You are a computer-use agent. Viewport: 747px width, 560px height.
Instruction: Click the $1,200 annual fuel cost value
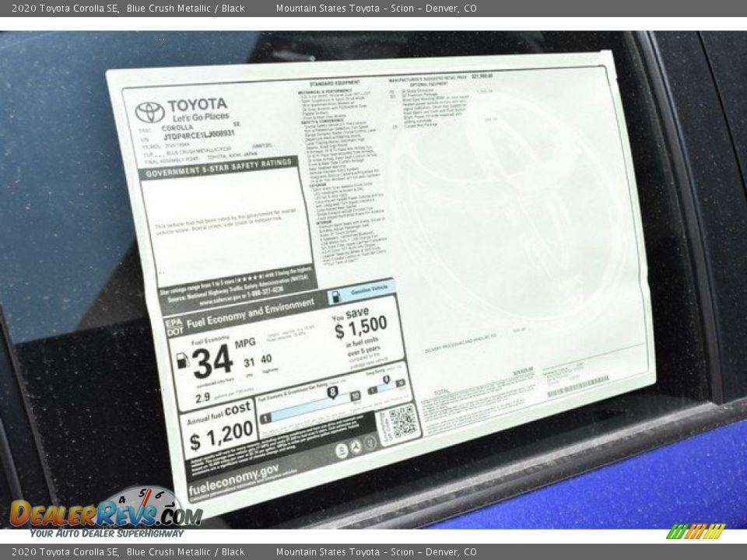coord(221,435)
